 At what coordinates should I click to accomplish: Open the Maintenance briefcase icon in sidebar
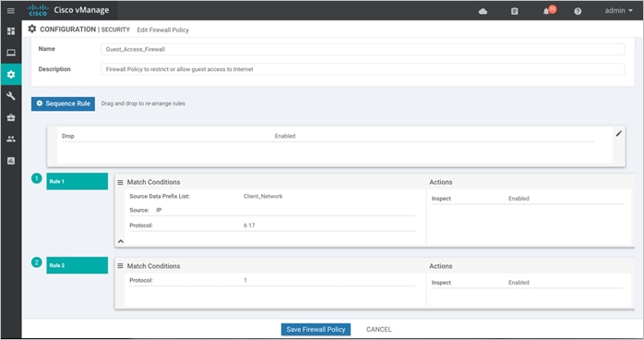click(11, 117)
